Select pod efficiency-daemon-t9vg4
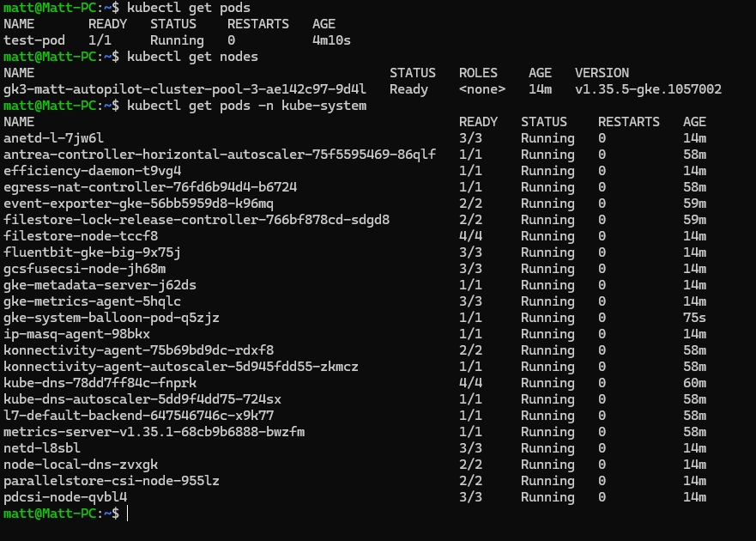This screenshot has width=756, height=541. (x=92, y=171)
